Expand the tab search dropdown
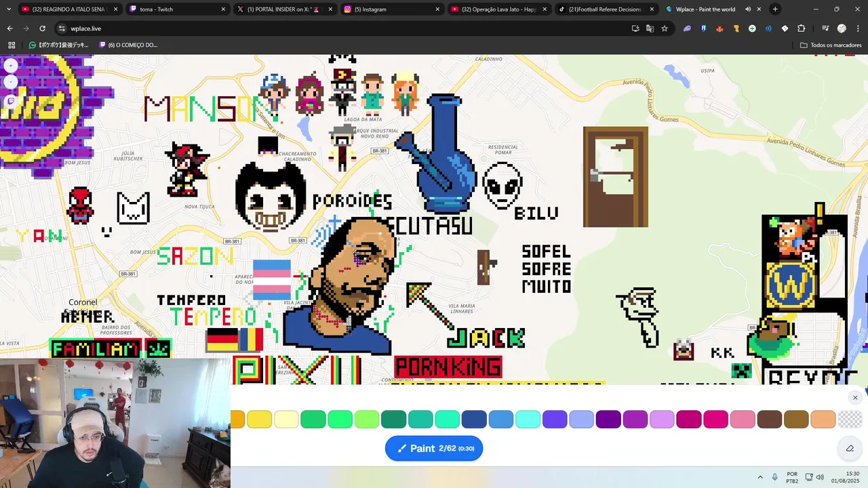 pyautogui.click(x=8, y=9)
